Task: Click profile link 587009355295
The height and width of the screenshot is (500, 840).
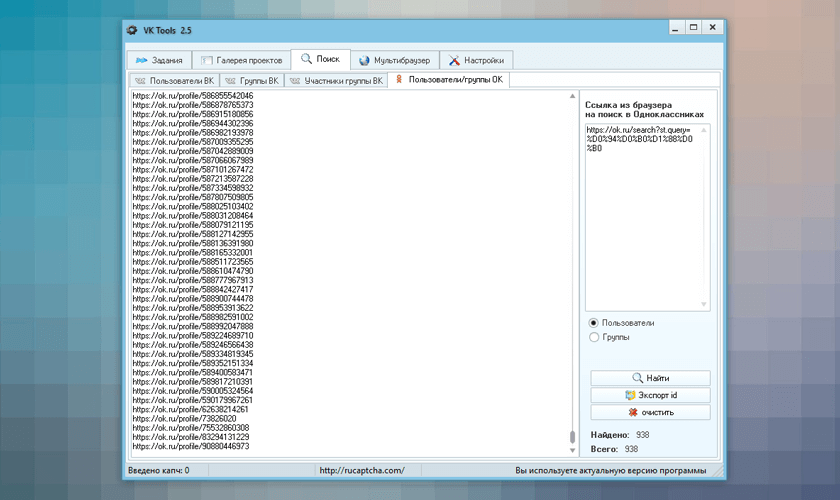Action: (x=193, y=141)
